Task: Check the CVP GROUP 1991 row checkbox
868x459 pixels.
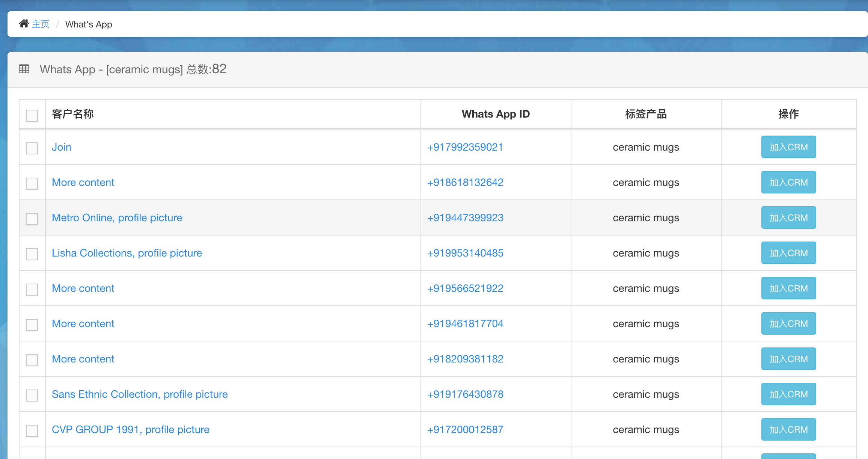Action: 32,430
